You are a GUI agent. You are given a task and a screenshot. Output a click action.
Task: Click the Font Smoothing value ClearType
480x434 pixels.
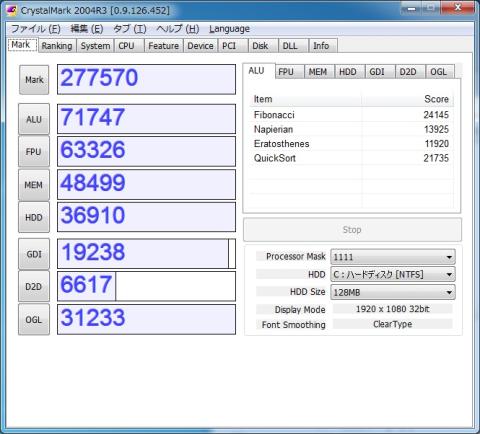[x=392, y=324]
